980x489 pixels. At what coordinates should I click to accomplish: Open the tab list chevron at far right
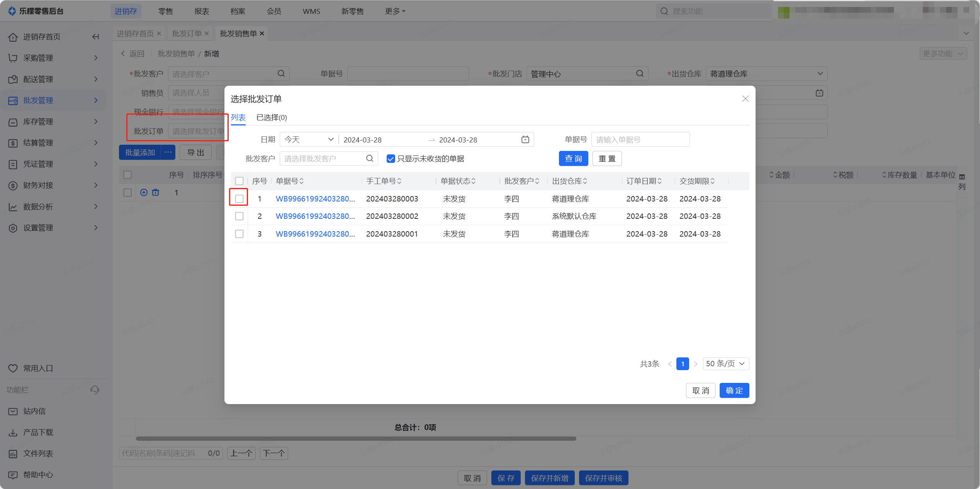[x=966, y=33]
